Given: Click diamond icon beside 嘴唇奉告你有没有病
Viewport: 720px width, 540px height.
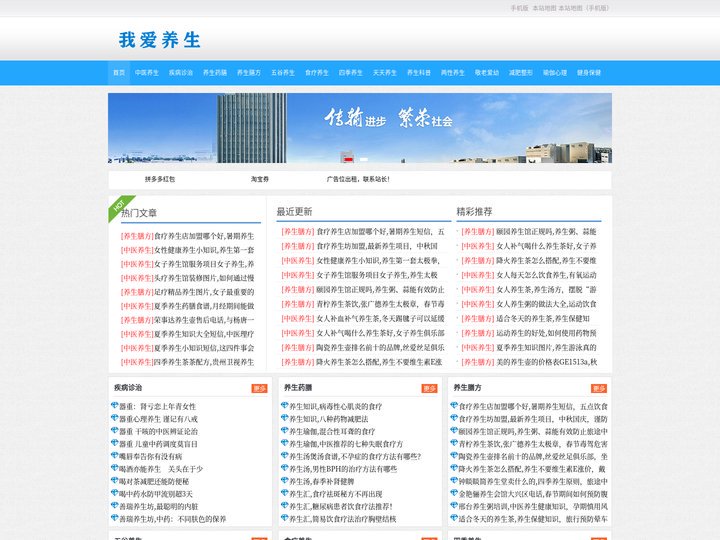Looking at the screenshot, I should pyautogui.click(x=115, y=456).
